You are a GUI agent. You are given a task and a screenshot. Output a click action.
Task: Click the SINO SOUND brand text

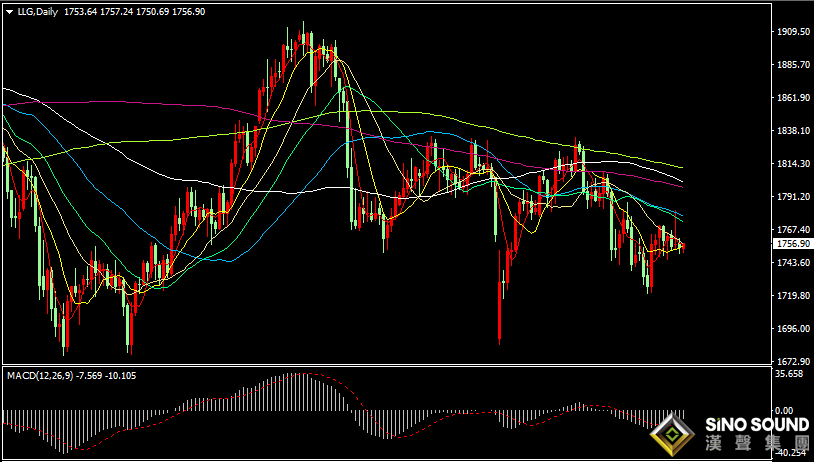pyautogui.click(x=757, y=425)
